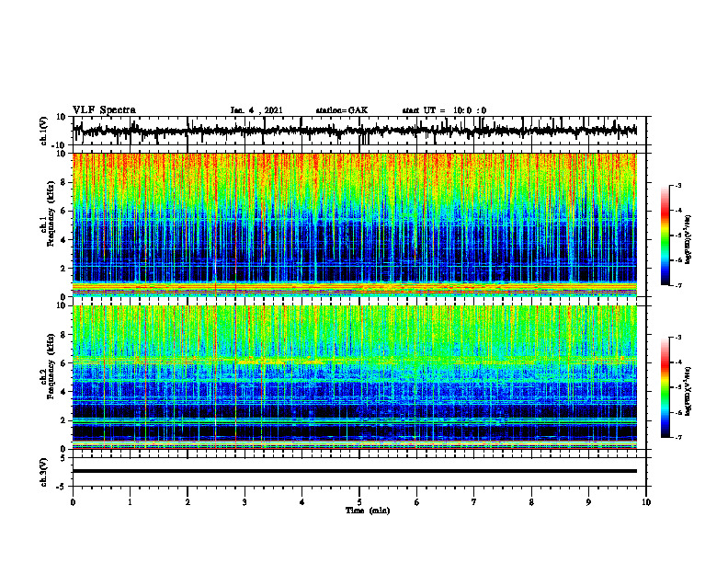Click the "4" kHz tick on ch.2 spectrogram

63,392
